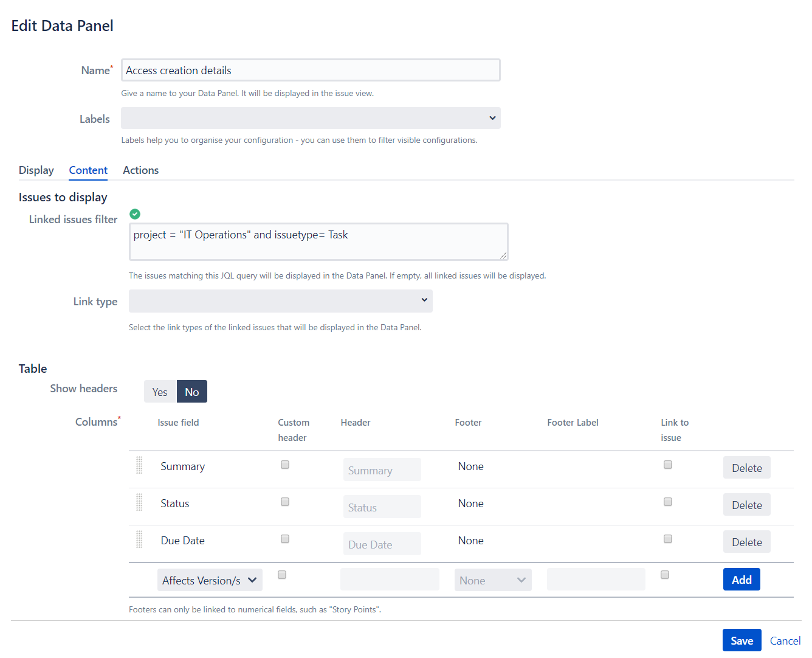Enable custom header for Summary column

point(285,465)
